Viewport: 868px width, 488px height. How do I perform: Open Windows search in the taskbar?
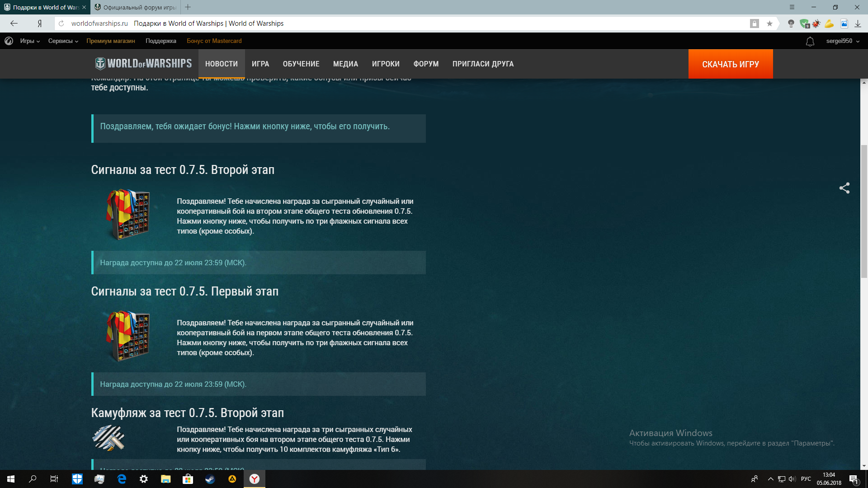[x=33, y=479]
